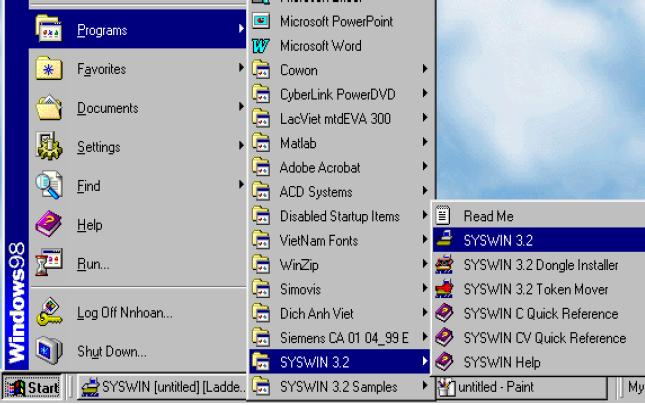
Task: Select Log Off Nnhoan...
Action: pyautogui.click(x=138, y=312)
